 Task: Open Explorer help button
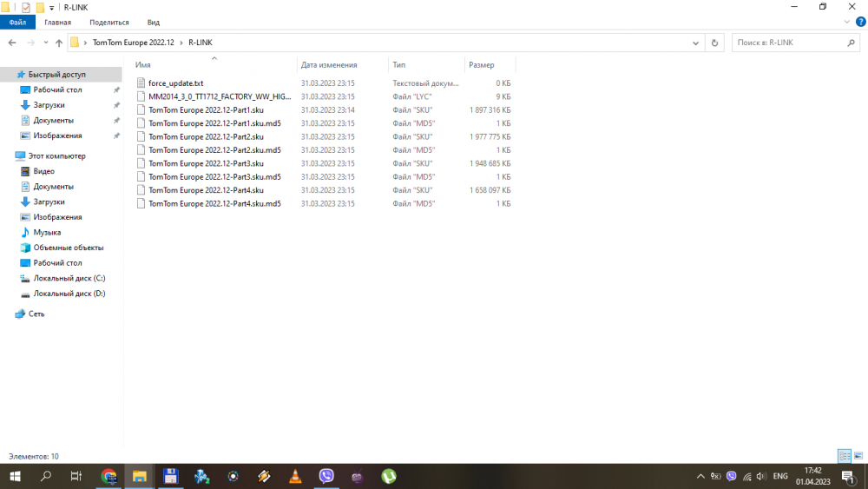860,23
